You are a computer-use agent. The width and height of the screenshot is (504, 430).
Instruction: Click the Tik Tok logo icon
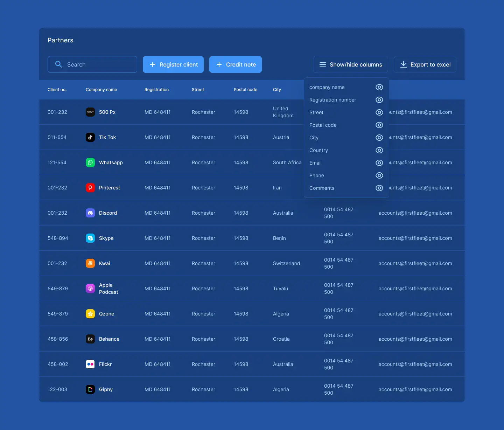tap(90, 137)
